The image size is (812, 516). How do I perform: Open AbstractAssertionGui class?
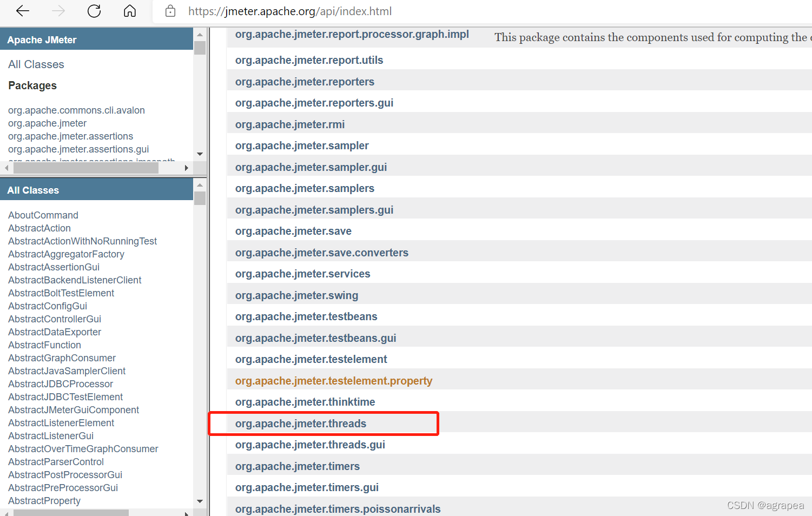54,267
